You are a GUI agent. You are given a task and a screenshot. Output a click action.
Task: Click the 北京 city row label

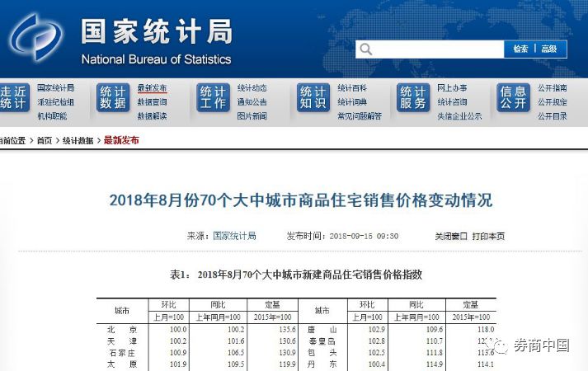coord(122,330)
